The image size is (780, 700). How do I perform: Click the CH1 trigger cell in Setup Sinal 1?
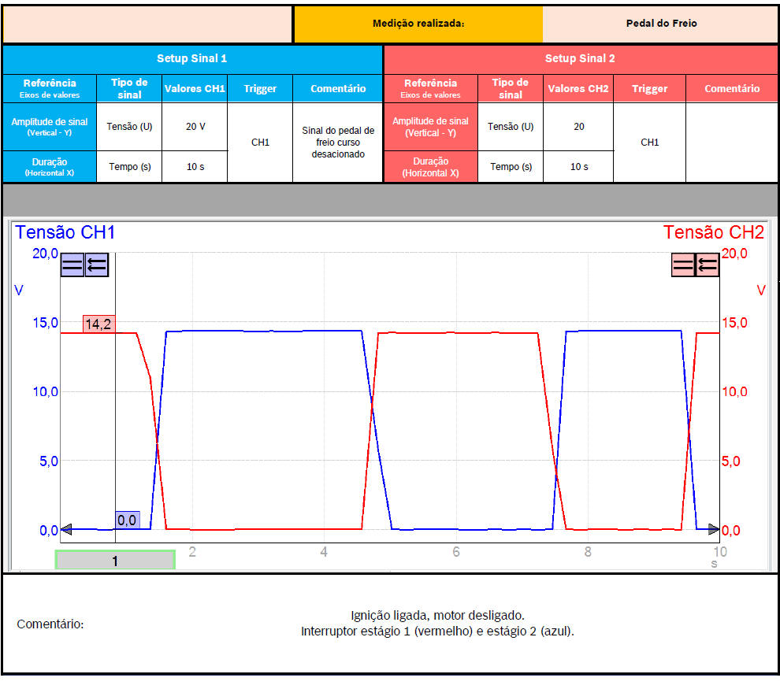tap(260, 143)
